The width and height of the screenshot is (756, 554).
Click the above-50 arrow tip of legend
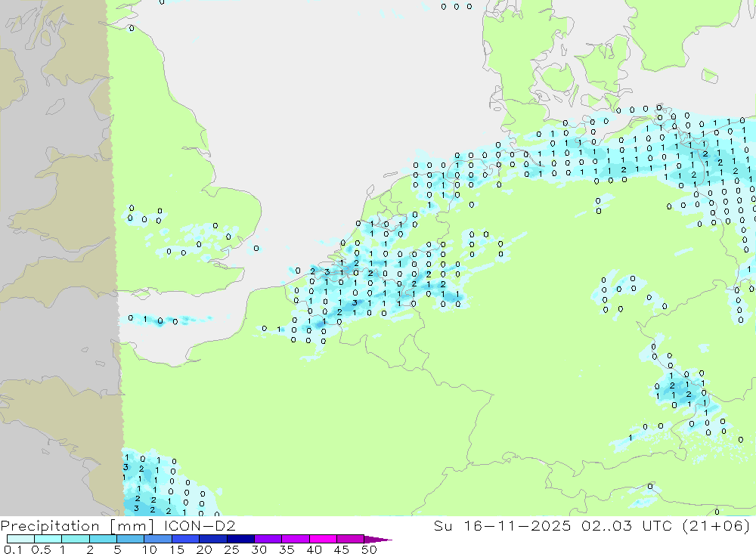click(379, 539)
